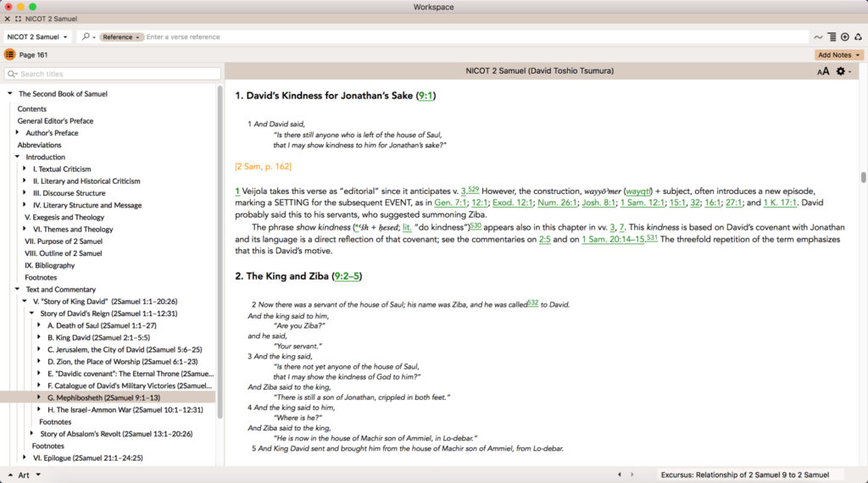Open the 9:1 verse link in heading

pos(426,96)
